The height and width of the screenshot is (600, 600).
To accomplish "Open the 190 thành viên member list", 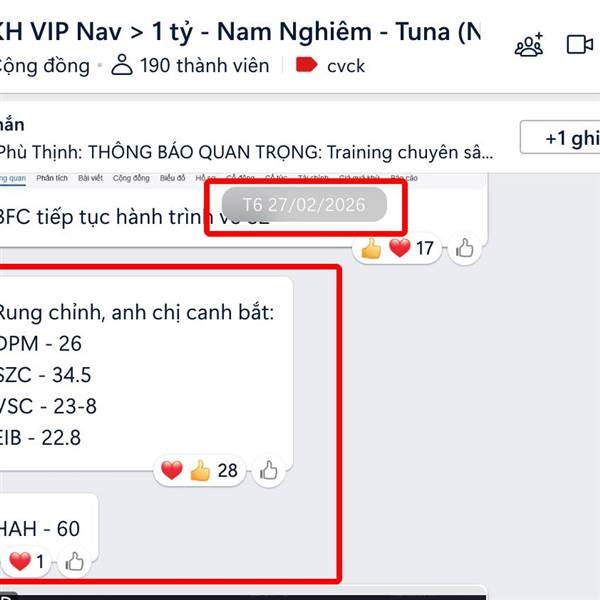I will pyautogui.click(x=191, y=65).
